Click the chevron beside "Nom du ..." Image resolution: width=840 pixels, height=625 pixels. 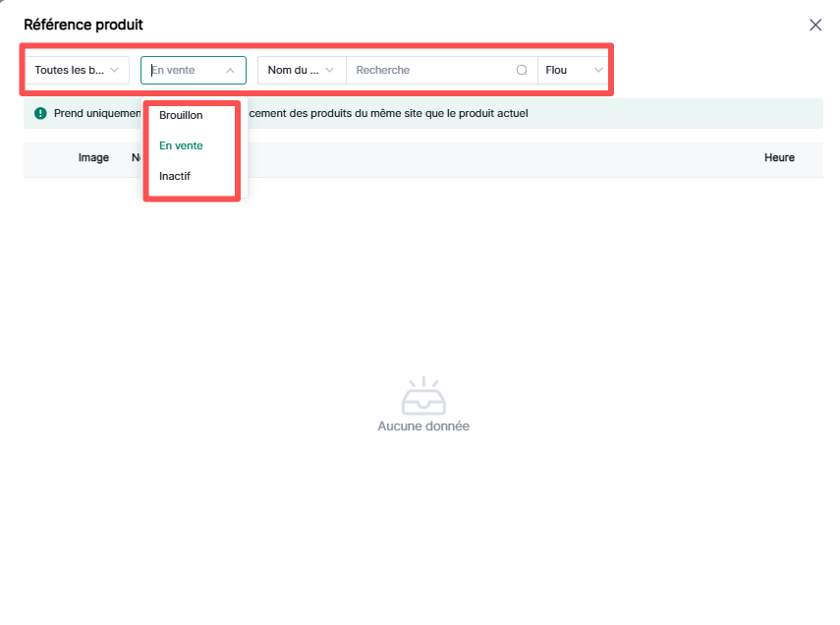pos(330,71)
